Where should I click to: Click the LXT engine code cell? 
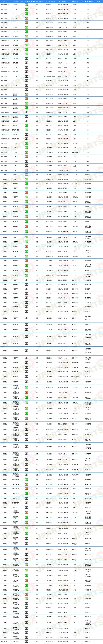point(88,32)
